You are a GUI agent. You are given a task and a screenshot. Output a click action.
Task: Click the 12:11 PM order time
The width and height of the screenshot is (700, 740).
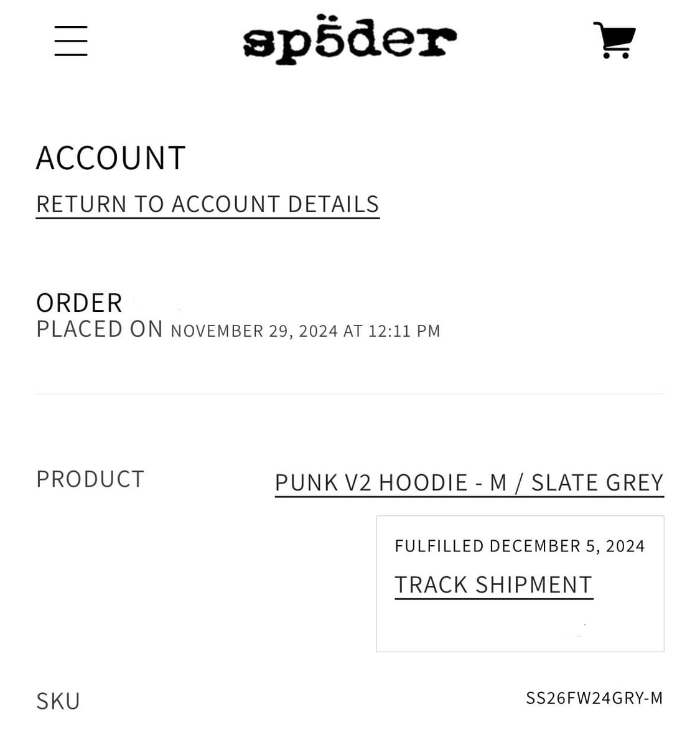[x=404, y=331]
